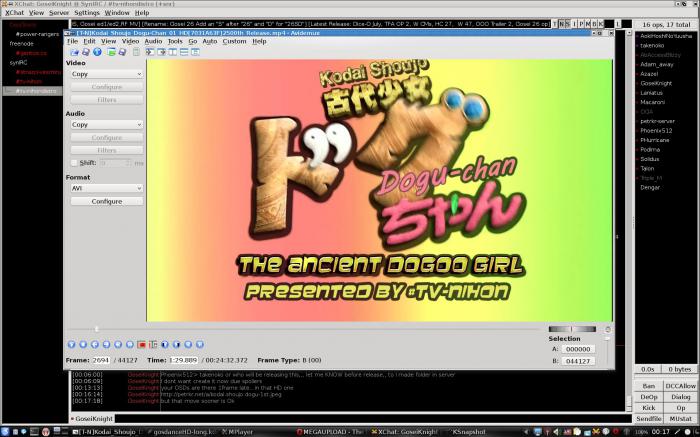700x437 pixels.
Task: Click the Stop playback button
Action: tap(83, 344)
